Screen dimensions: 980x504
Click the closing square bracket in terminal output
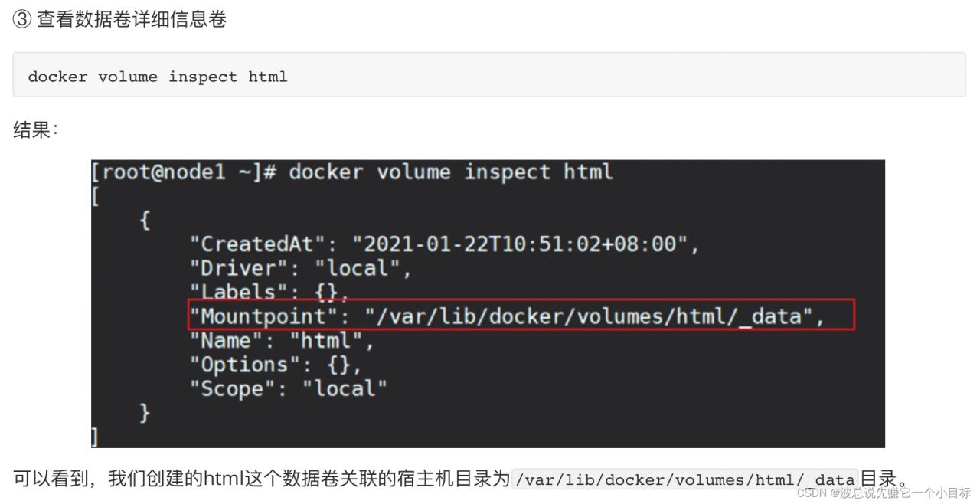(95, 437)
